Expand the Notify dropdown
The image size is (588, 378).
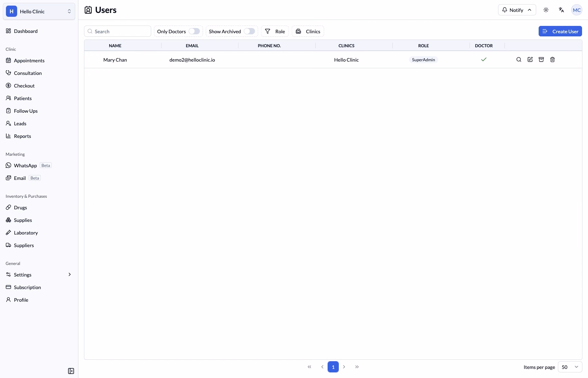517,10
